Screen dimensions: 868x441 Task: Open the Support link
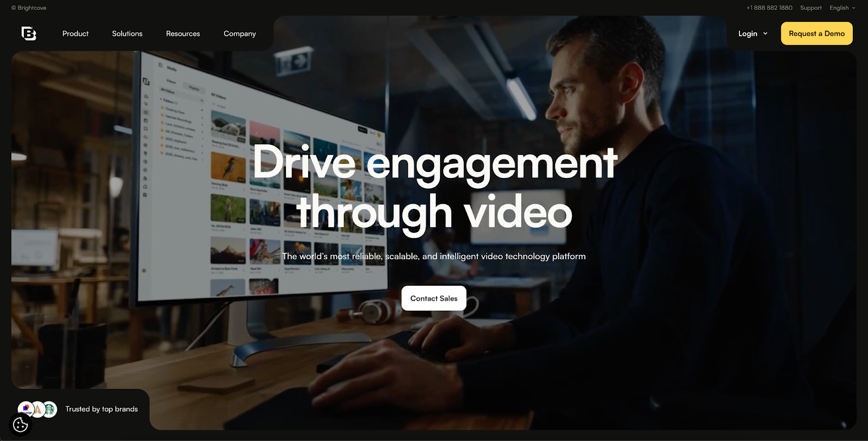tap(810, 8)
